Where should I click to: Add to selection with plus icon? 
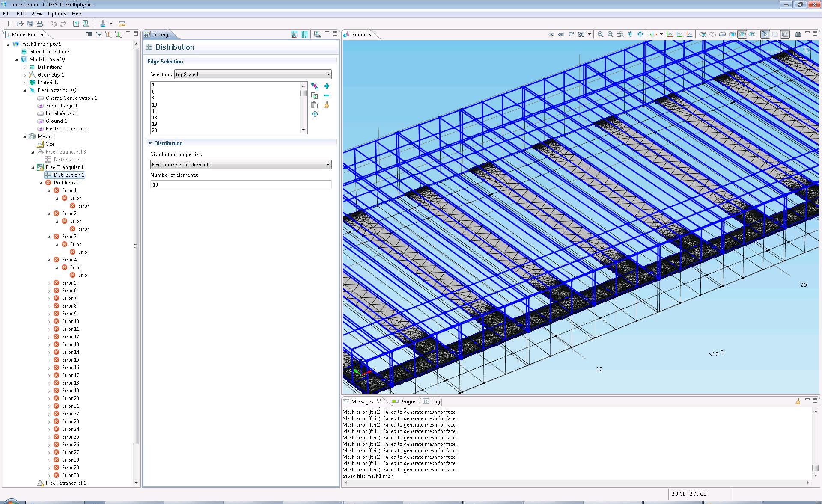pyautogui.click(x=327, y=86)
